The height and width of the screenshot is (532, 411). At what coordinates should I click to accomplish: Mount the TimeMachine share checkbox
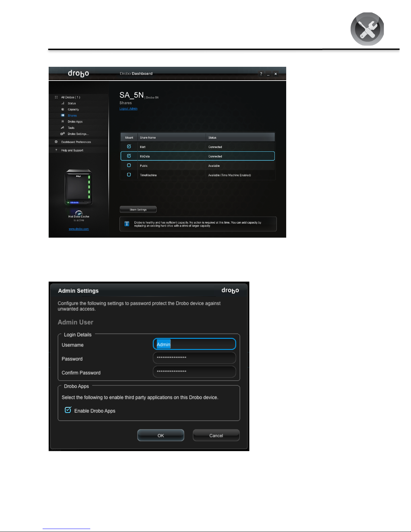(129, 175)
